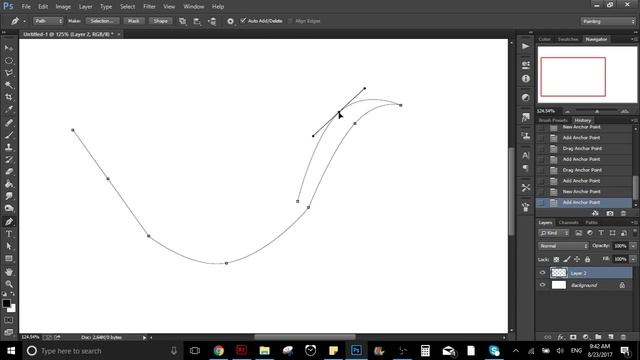Toggle lock transparent pixels
This screenshot has height=360, width=640.
tap(556, 259)
